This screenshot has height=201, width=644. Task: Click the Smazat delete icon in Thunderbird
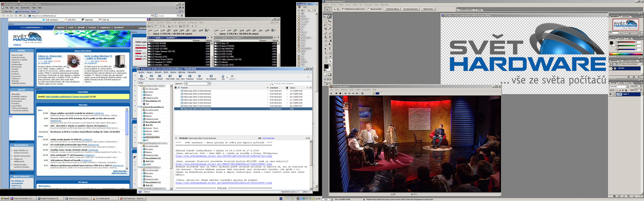click(199, 76)
